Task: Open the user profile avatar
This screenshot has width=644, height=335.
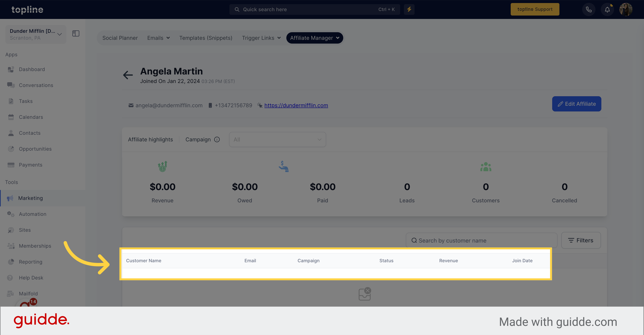Action: [x=626, y=9]
